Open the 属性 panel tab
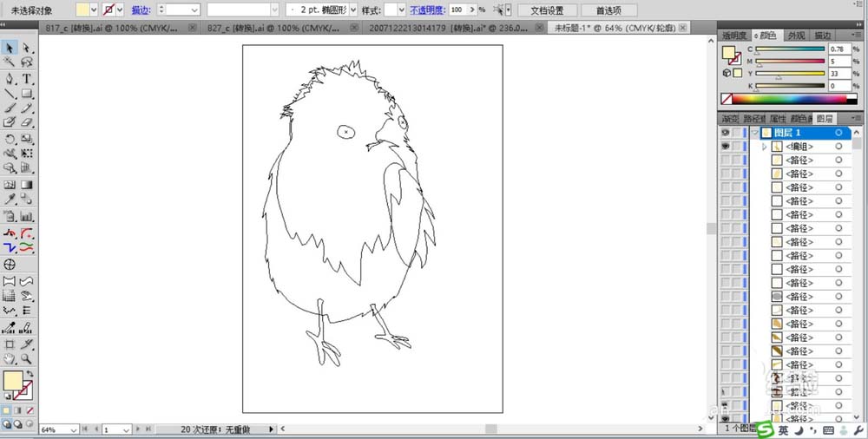This screenshot has width=868, height=439. point(778,119)
